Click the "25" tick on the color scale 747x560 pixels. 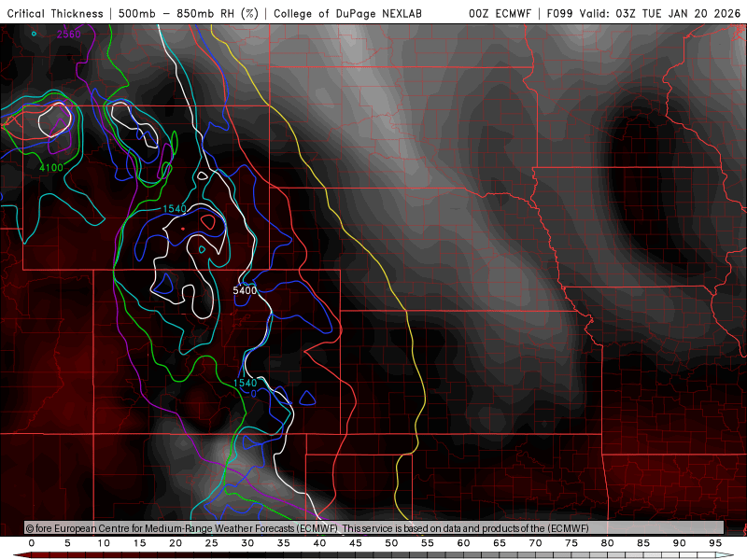coord(212,543)
